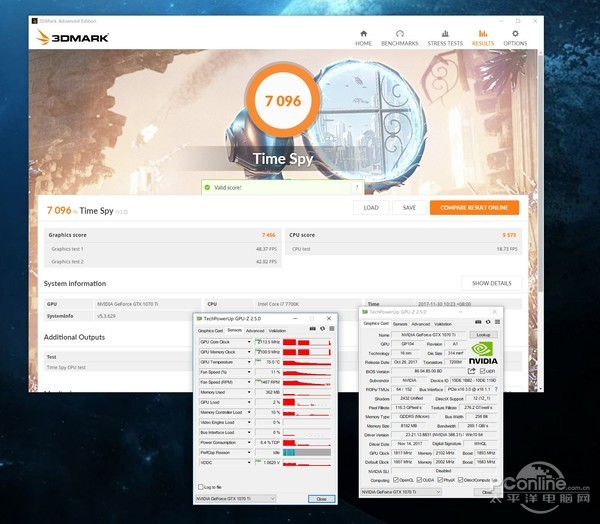Click the screenshot camera icon in GPU-Z Sensors window
This screenshot has height=524, width=600.
pyautogui.click(x=311, y=329)
